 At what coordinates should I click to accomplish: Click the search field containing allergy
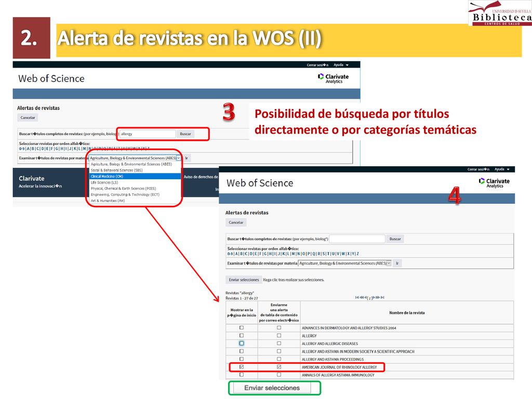click(147, 134)
